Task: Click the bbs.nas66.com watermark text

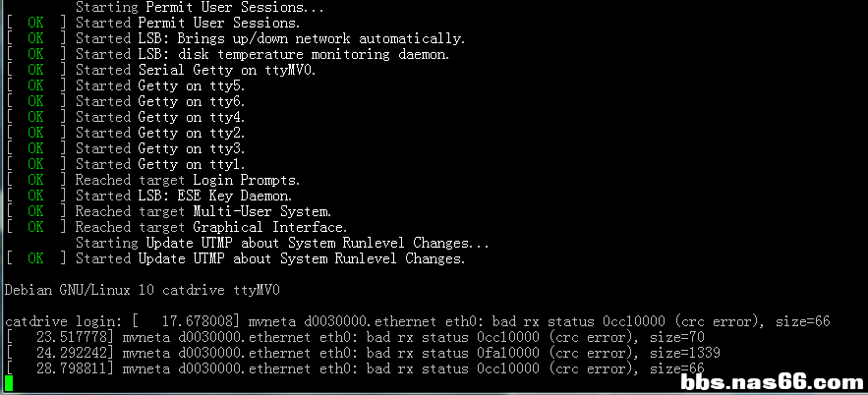Action: 773,381
